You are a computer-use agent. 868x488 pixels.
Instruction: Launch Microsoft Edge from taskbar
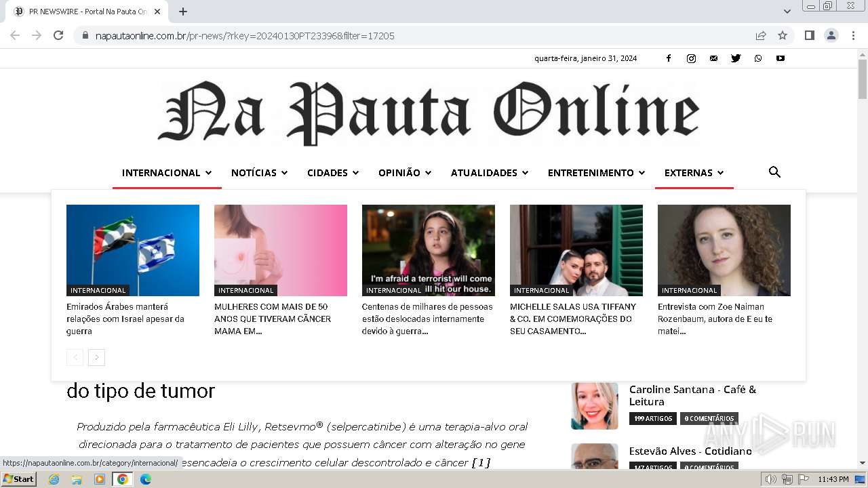coord(145,479)
